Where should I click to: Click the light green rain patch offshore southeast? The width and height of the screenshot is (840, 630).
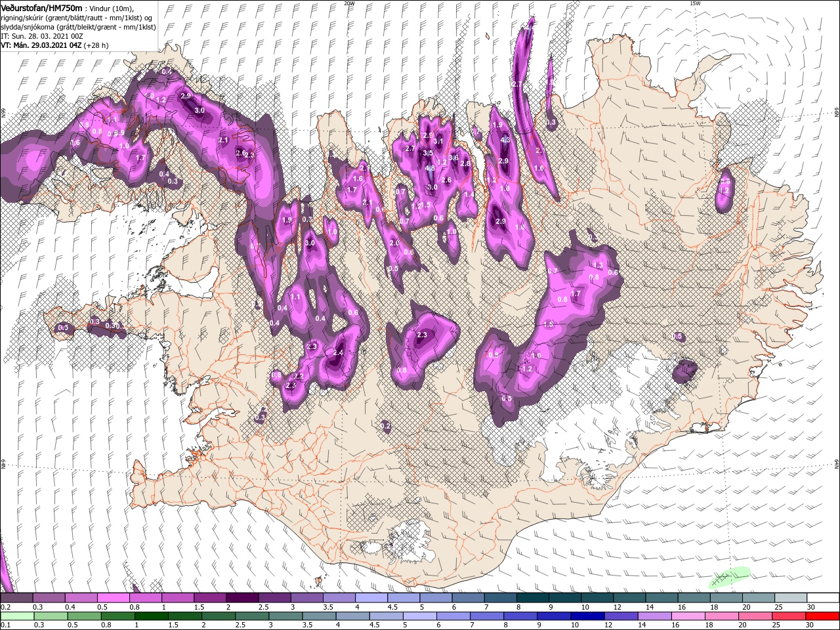pos(729,576)
